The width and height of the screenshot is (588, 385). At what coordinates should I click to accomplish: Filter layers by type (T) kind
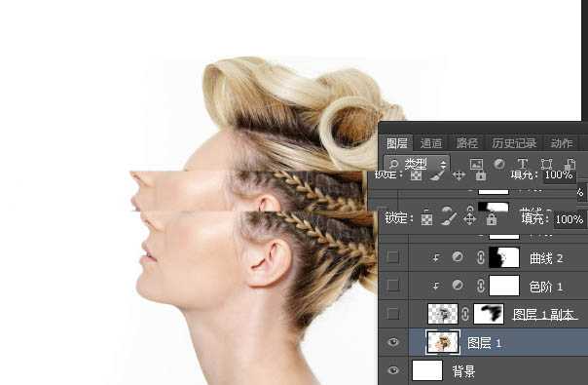click(523, 164)
